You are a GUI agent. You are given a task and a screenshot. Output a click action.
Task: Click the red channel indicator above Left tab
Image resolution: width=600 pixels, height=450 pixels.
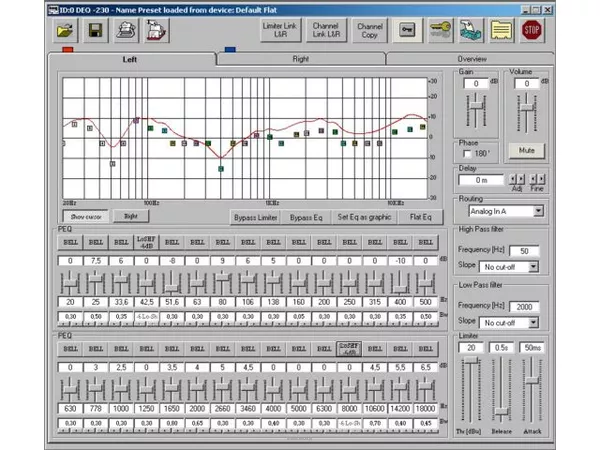(x=68, y=49)
